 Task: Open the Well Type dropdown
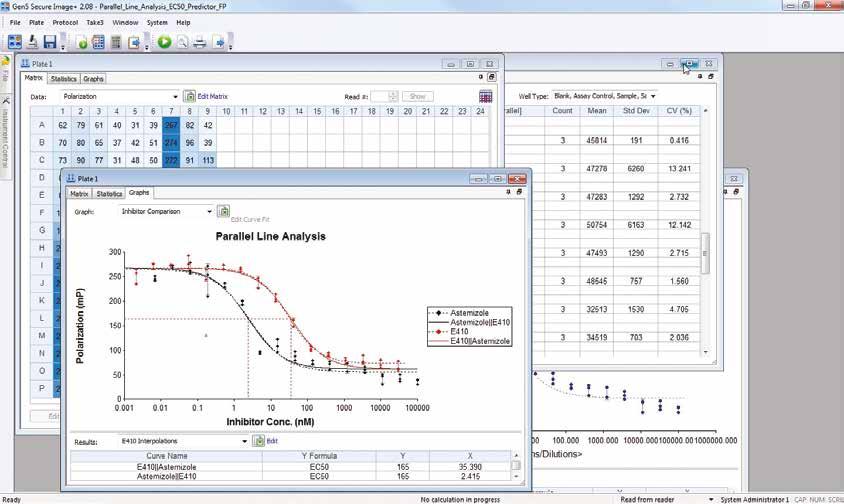(653, 96)
